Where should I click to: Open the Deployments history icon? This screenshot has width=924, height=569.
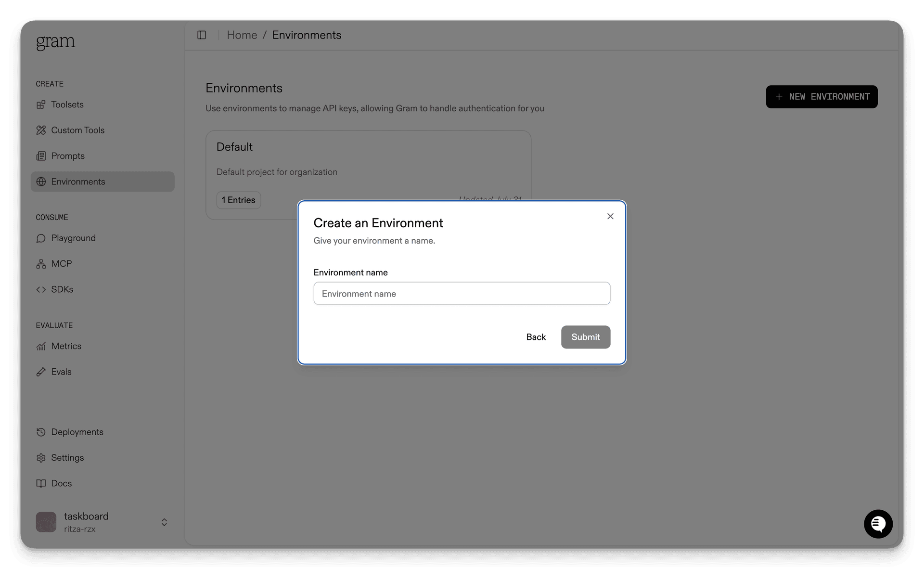pos(41,432)
